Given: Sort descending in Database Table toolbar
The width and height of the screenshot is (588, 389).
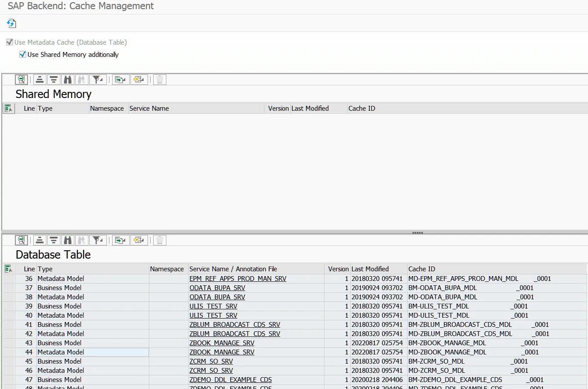Looking at the screenshot, I should pos(53,240).
